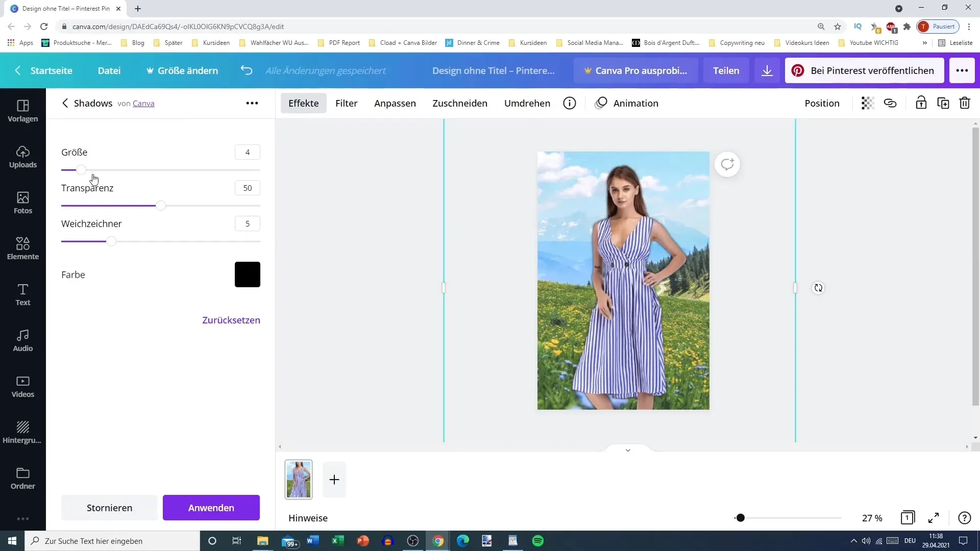
Task: Click the Anwenden apply button
Action: tap(211, 508)
